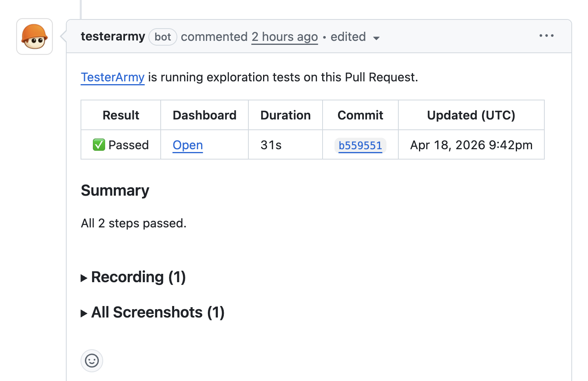The width and height of the screenshot is (588, 381).
Task: Click the testerarmy mushroom avatar
Action: click(35, 37)
